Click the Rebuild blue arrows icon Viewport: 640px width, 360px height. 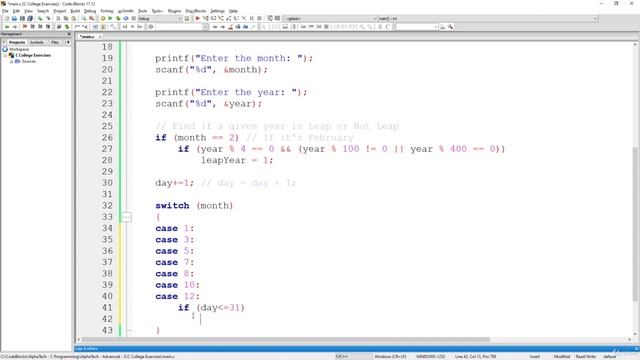126,18
